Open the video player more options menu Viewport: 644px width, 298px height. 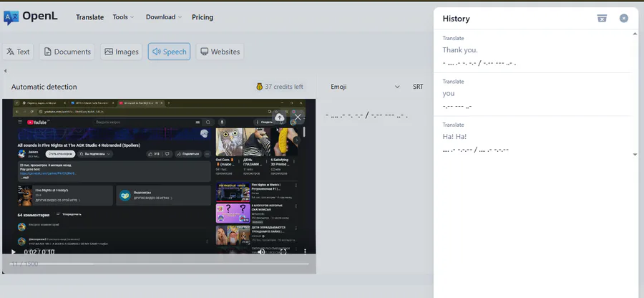pyautogui.click(x=305, y=251)
